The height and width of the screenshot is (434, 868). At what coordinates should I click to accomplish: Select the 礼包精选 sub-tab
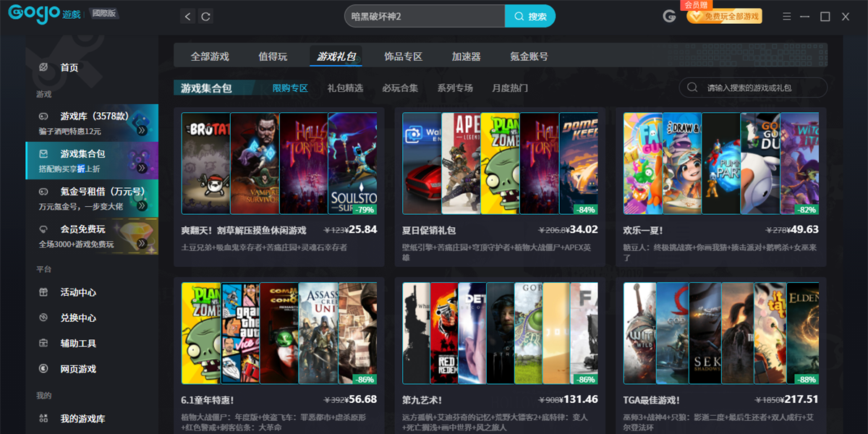(345, 88)
